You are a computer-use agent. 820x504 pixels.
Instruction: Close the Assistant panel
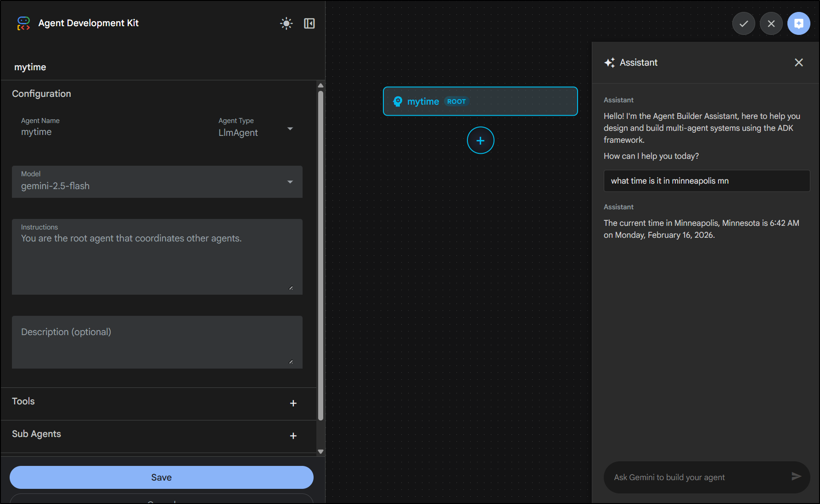(x=798, y=62)
